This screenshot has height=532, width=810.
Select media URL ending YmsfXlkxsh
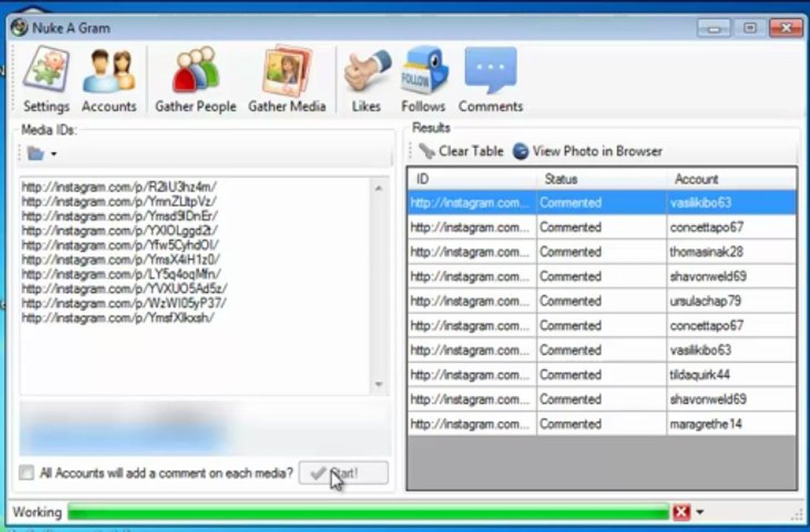click(118, 317)
